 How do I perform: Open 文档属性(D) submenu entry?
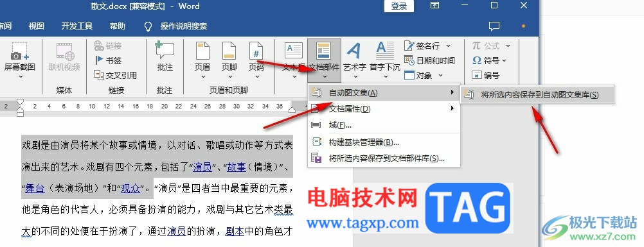pos(384,108)
